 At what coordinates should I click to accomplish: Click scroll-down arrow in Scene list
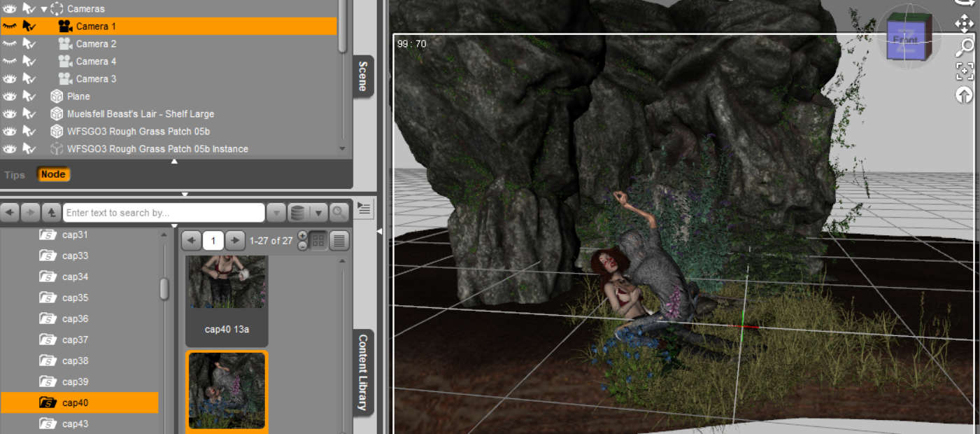(x=342, y=148)
